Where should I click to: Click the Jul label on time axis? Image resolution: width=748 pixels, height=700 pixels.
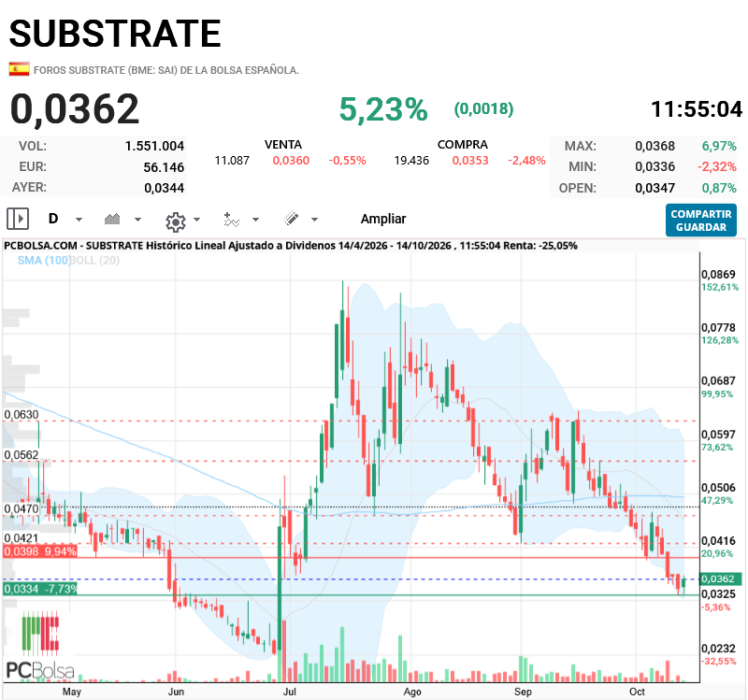[290, 692]
